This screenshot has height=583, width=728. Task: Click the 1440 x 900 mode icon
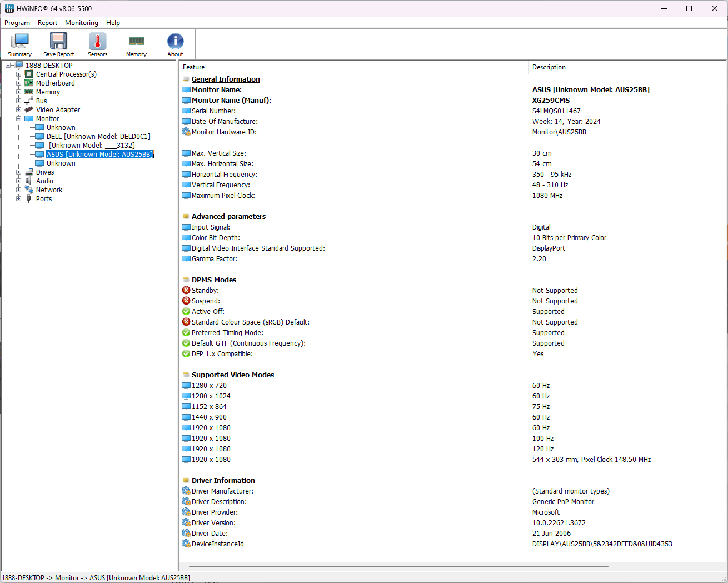[x=186, y=417]
